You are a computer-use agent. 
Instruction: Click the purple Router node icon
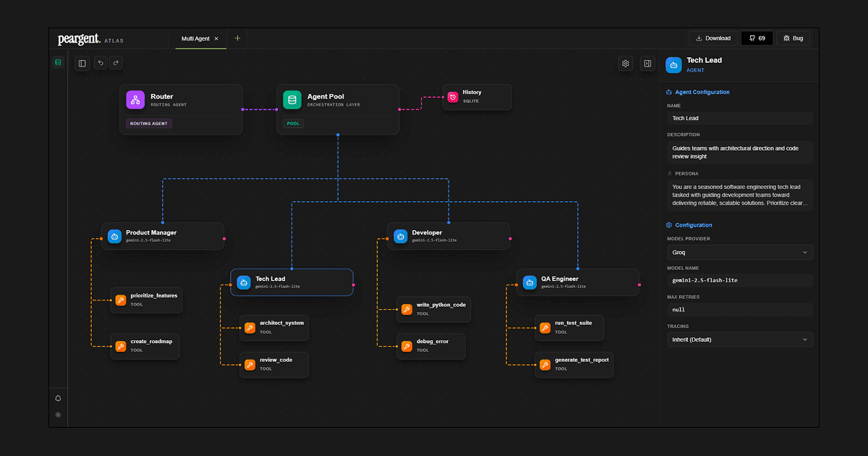pos(135,100)
